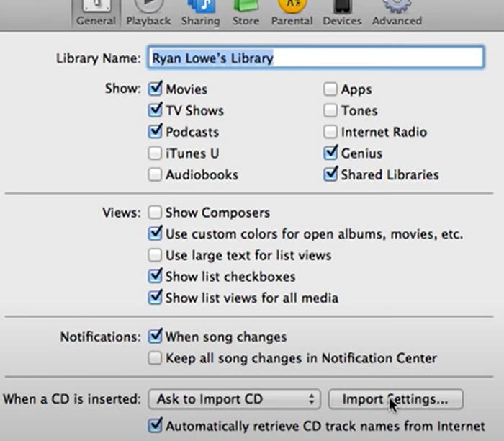Enable the Audiobooks checkbox
This screenshot has width=504, height=441.
155,174
